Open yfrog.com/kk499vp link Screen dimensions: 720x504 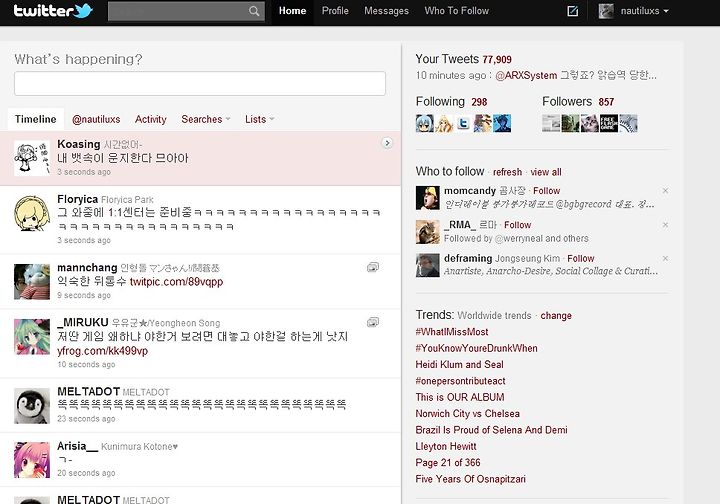[102, 351]
